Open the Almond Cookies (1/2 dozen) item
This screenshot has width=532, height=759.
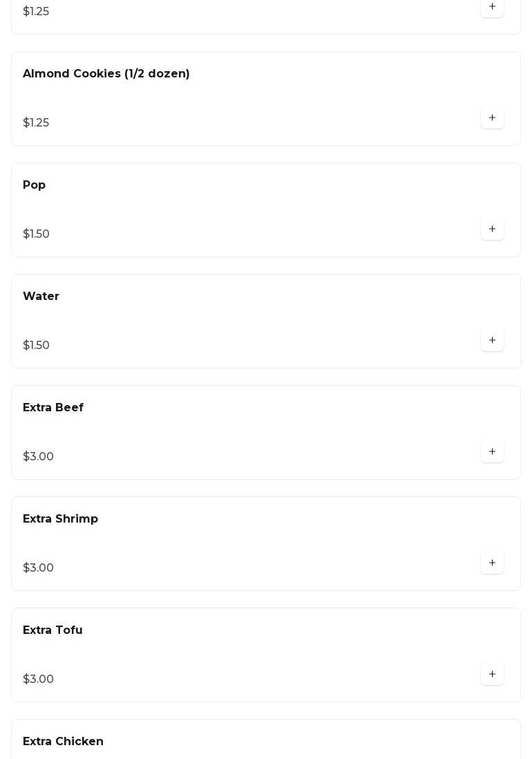(106, 74)
